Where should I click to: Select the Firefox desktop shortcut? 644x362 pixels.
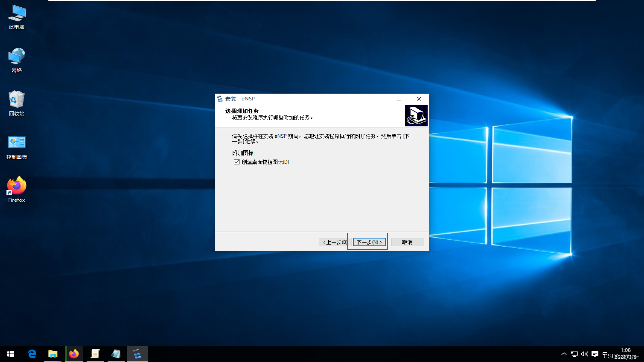[x=17, y=190]
